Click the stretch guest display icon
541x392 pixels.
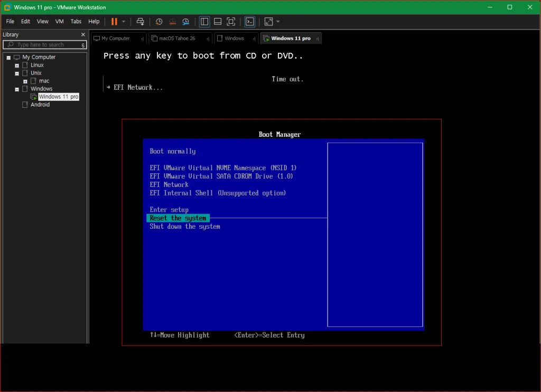pyautogui.click(x=268, y=21)
